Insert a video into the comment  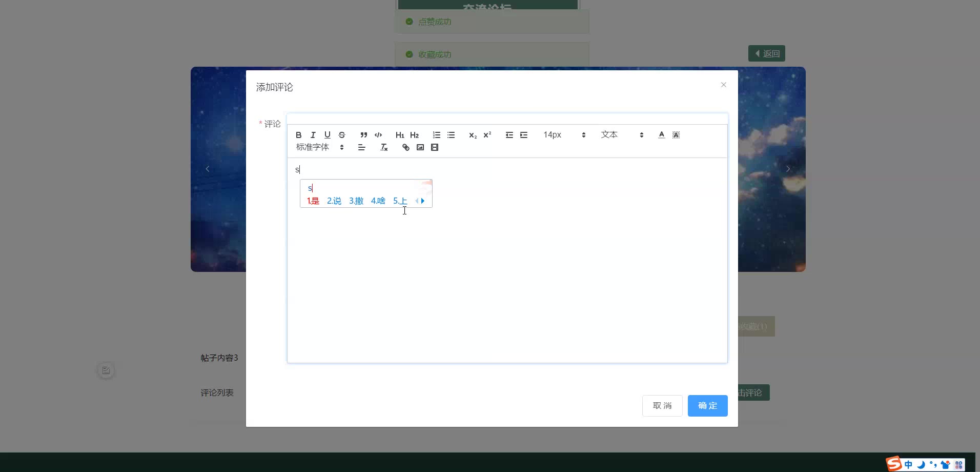point(435,147)
